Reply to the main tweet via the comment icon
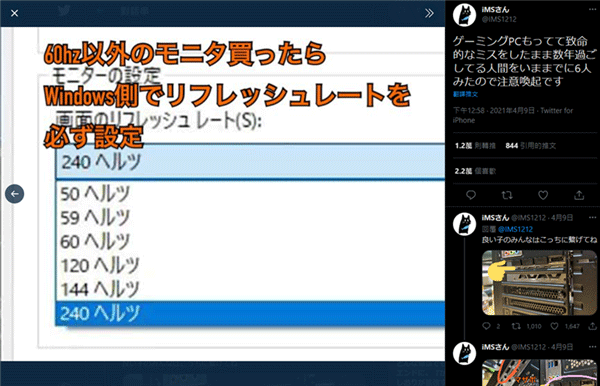The image size is (600, 386). 471,195
